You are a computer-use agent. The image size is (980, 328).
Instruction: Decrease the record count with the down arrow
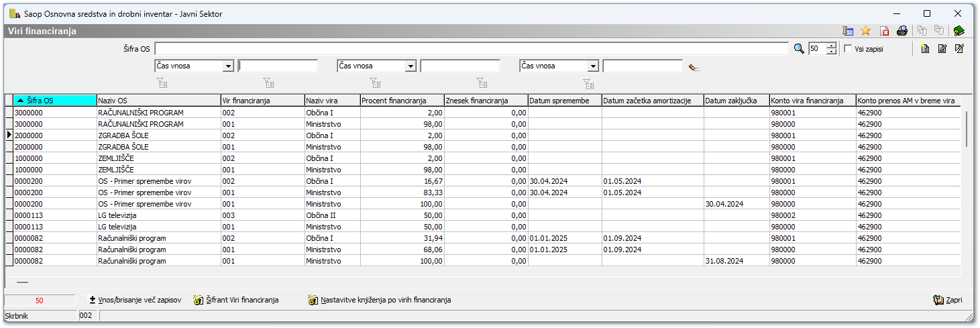point(832,52)
